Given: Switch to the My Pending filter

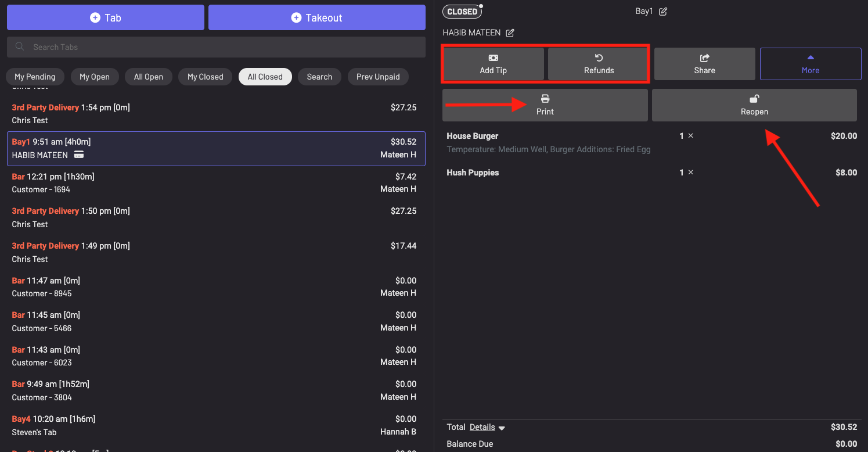Looking at the screenshot, I should pyautogui.click(x=35, y=77).
